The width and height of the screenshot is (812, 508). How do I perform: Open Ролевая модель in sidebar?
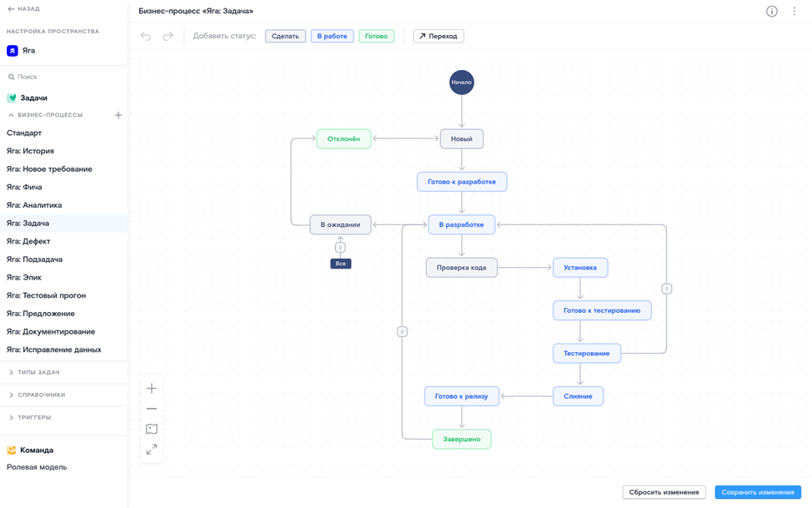click(x=37, y=467)
